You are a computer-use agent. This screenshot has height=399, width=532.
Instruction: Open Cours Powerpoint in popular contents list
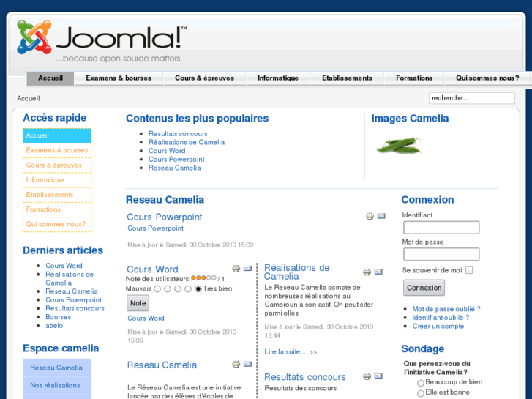pyautogui.click(x=176, y=160)
